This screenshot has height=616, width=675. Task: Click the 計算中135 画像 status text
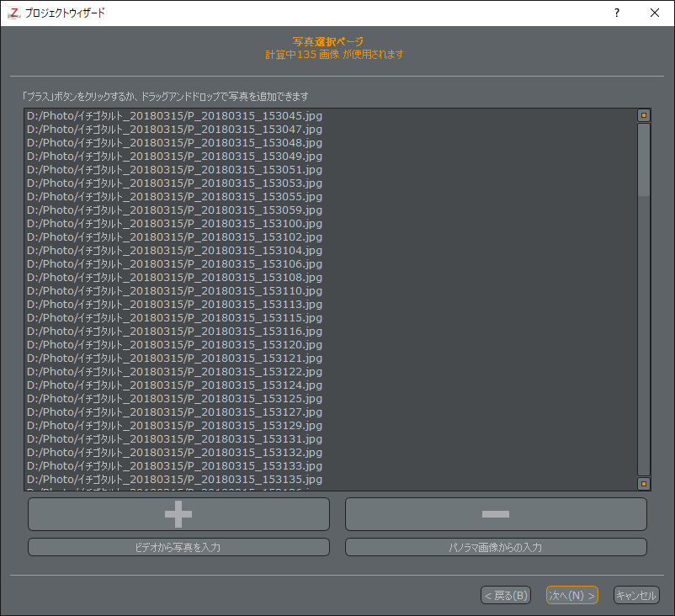pos(334,55)
